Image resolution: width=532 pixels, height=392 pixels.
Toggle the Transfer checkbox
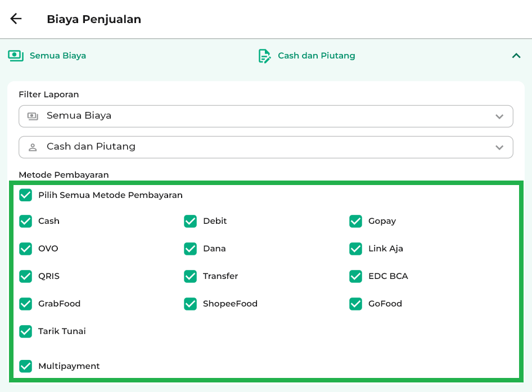[191, 276]
